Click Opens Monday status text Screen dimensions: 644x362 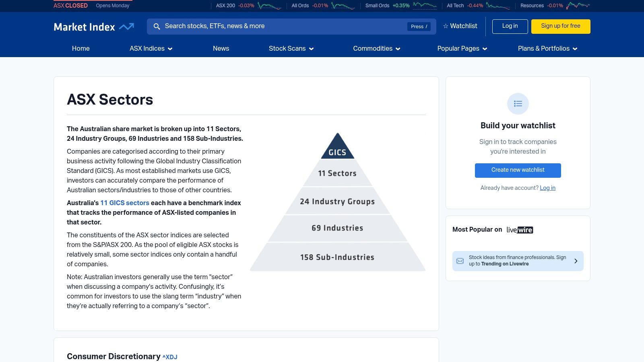pyautogui.click(x=113, y=6)
